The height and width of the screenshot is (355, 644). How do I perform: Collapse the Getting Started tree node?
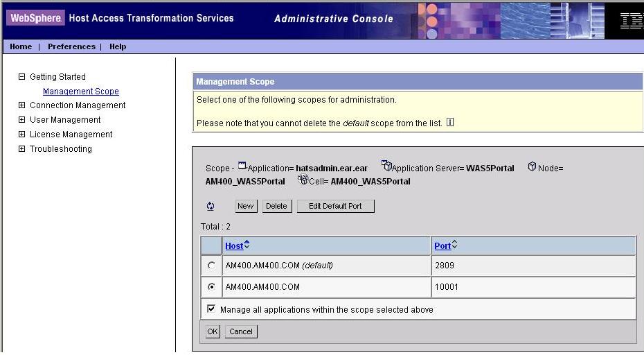pyautogui.click(x=21, y=76)
